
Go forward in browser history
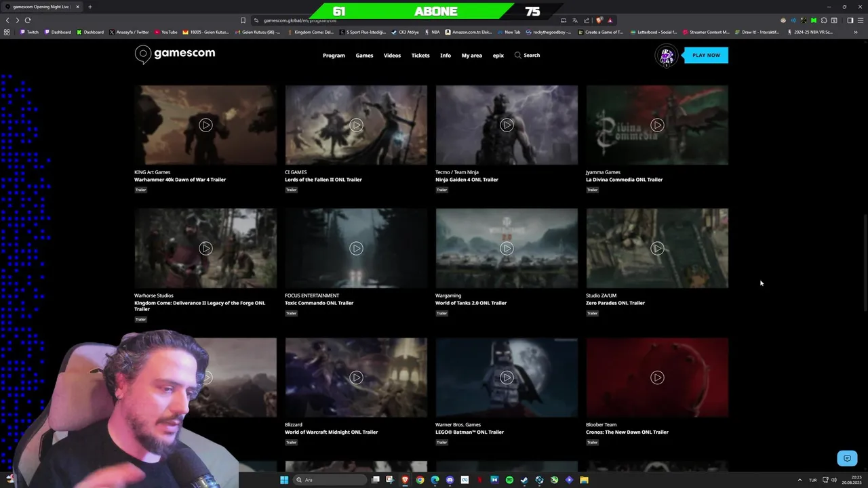(x=18, y=20)
